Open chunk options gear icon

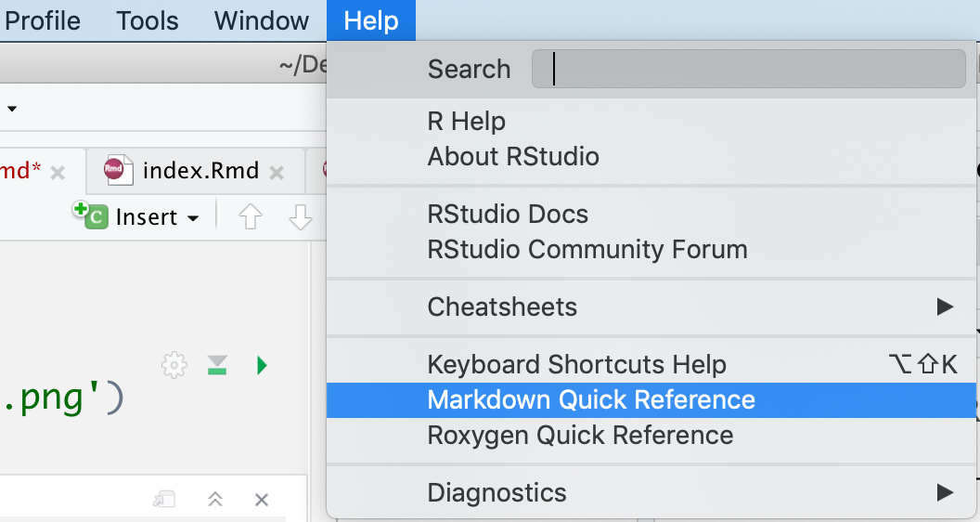tap(174, 365)
